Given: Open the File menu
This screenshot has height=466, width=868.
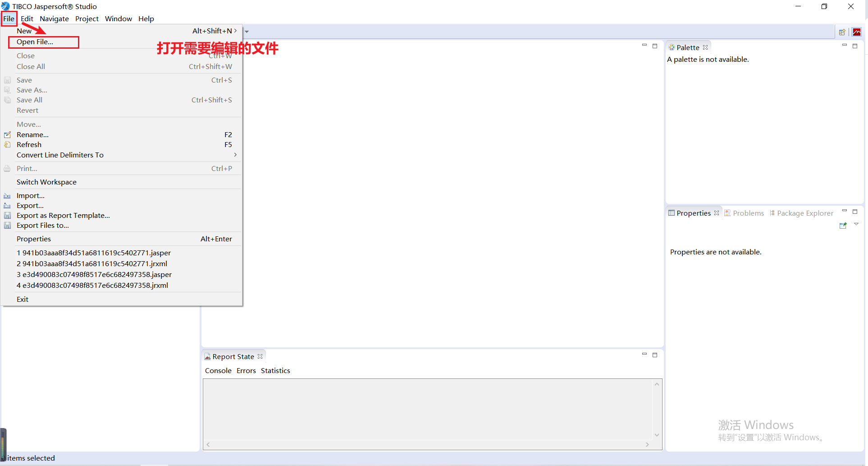Looking at the screenshot, I should point(9,18).
